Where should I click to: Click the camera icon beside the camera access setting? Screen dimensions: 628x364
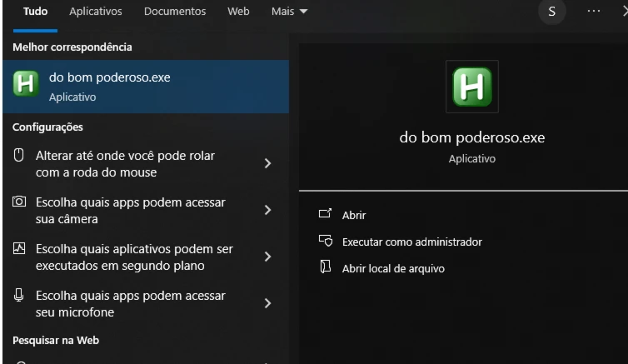tap(19, 202)
